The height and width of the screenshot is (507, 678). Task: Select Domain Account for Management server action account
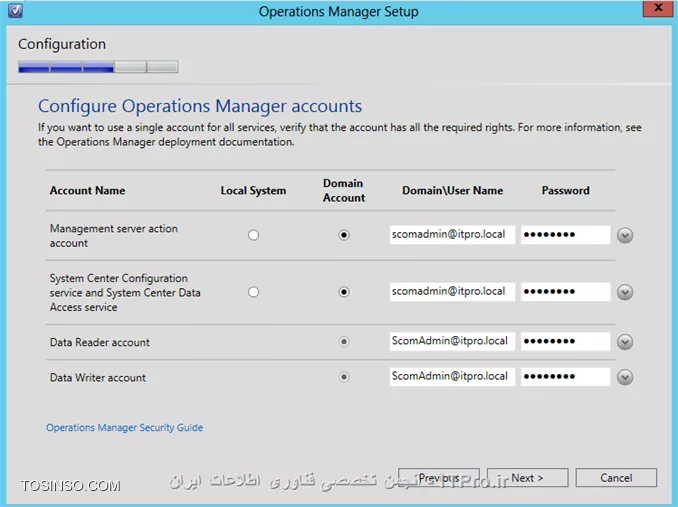[x=344, y=235]
